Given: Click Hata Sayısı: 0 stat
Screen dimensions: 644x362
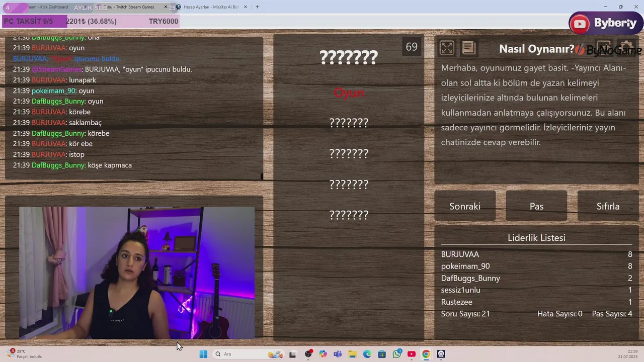Looking at the screenshot, I should point(559,314).
